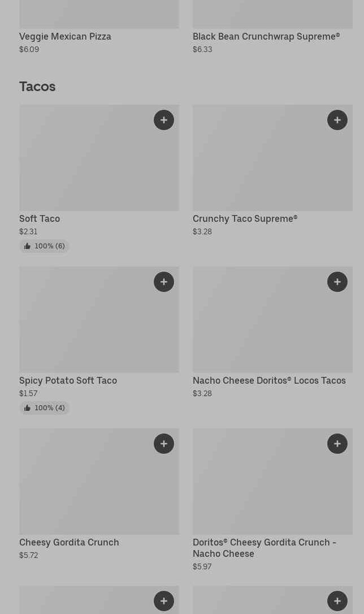Select Doritos Cheesy Gordita Crunch - Nacho Cheese title
The width and height of the screenshot is (364, 614).
265,548
